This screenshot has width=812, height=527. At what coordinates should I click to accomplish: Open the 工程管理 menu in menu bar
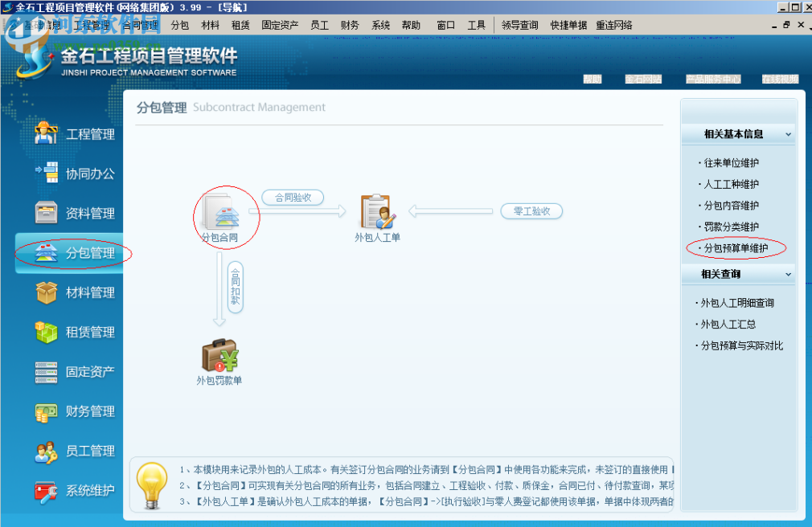tap(92, 25)
